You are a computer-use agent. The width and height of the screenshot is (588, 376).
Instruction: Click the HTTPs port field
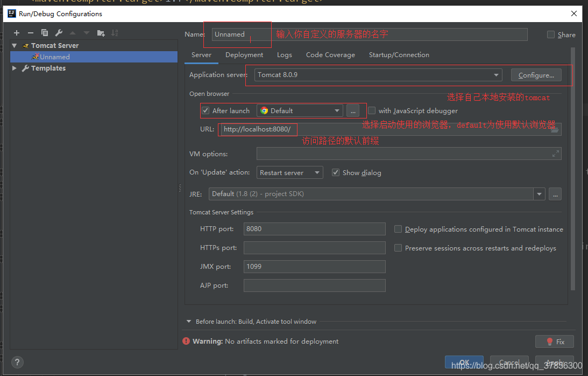(315, 248)
